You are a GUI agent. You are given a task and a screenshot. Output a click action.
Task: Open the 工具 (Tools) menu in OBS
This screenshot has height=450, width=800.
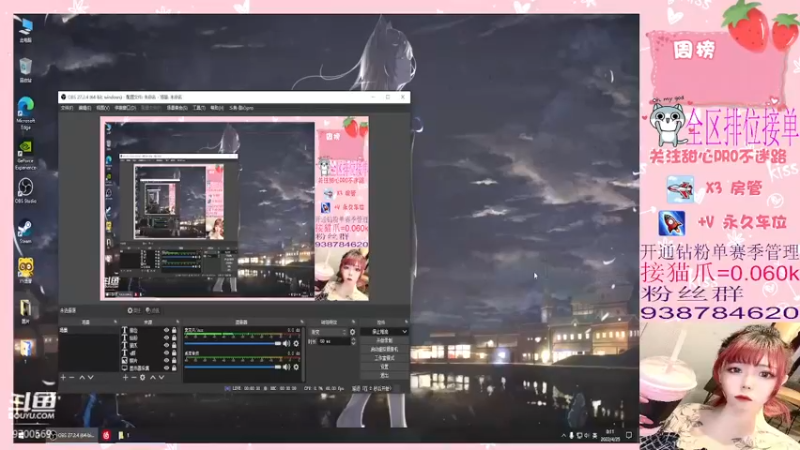[x=199, y=108]
